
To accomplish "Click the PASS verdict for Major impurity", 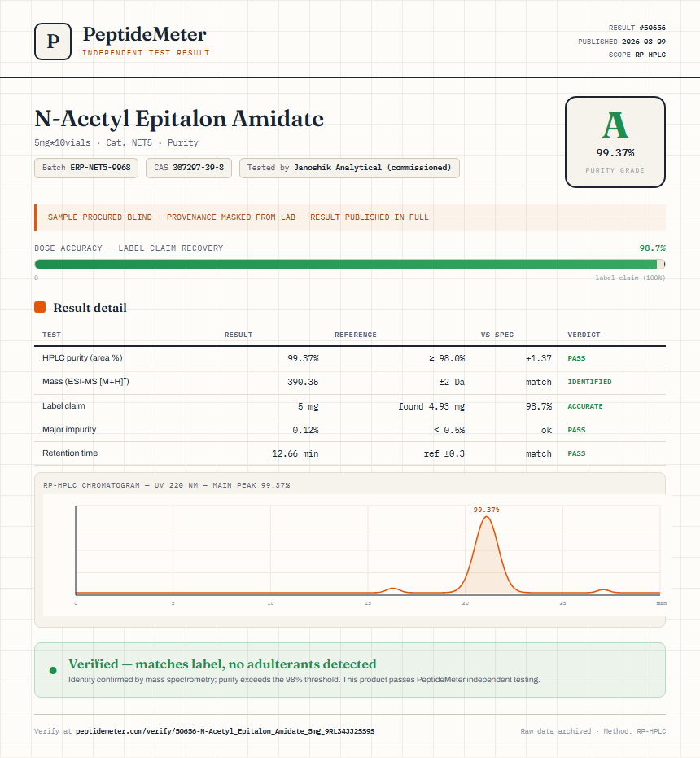I will click(x=576, y=430).
